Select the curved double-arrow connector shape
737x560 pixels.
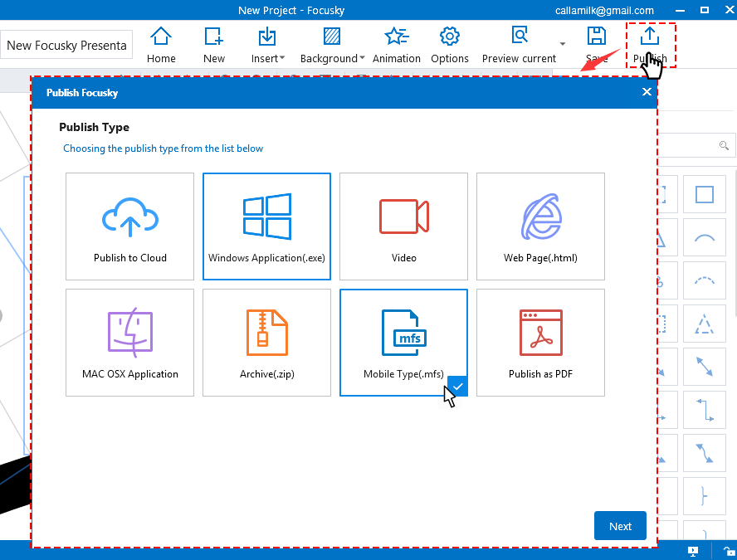click(x=705, y=453)
